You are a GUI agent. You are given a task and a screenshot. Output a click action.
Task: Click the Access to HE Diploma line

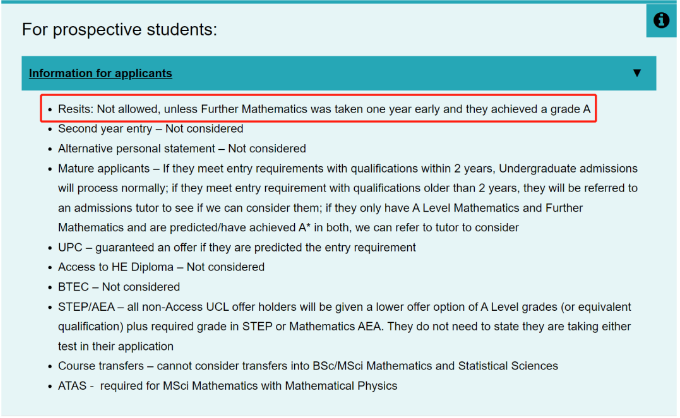click(161, 267)
